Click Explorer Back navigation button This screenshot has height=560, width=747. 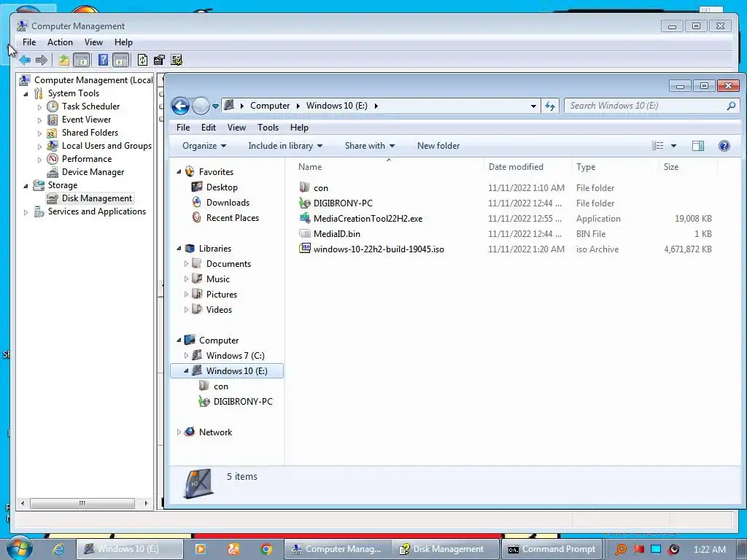[181, 106]
